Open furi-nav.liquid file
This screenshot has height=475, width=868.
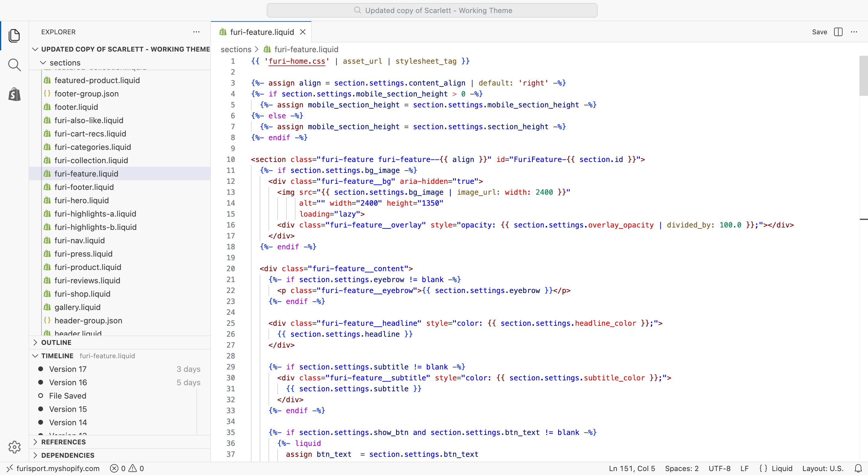coord(120,240)
